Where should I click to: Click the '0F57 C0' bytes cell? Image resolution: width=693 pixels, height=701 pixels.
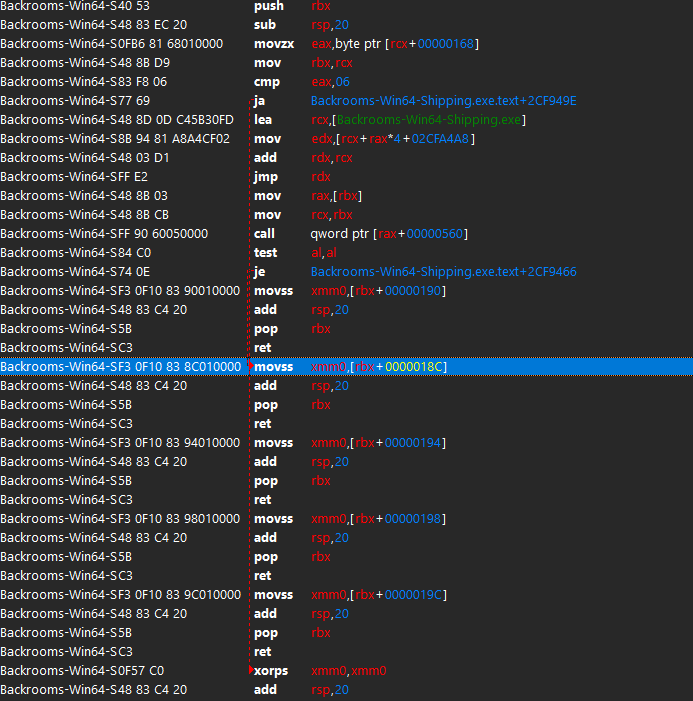141,671
